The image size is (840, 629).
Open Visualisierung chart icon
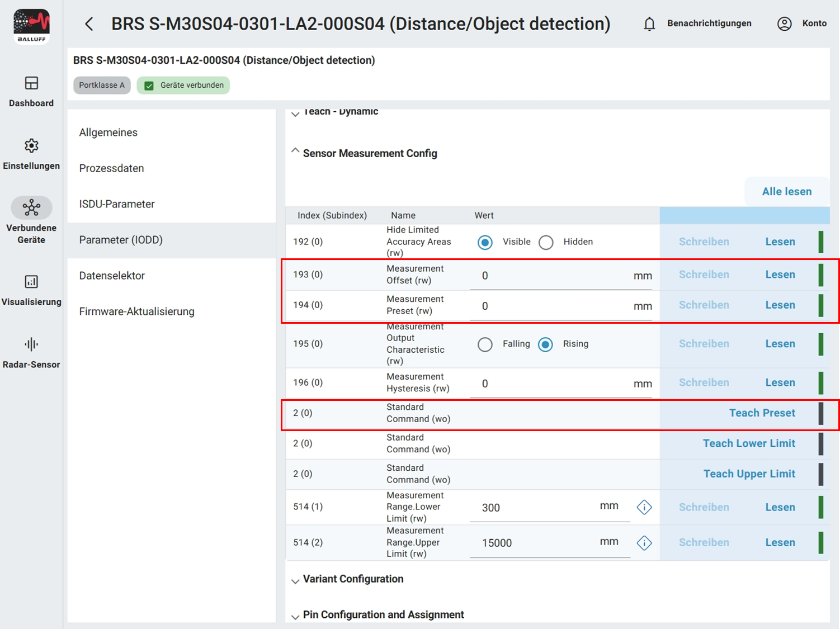coord(31,282)
